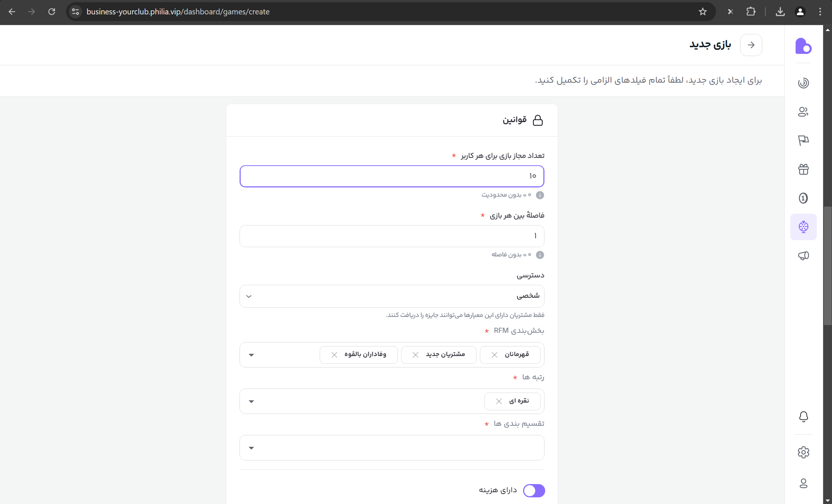Click the فاصله بین هر بازی input
This screenshot has height=504, width=832.
click(x=392, y=236)
